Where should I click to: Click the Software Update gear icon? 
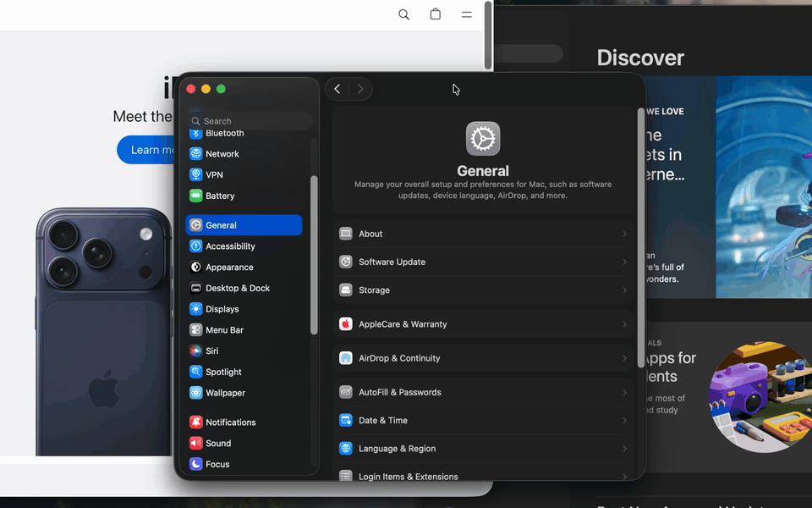[x=346, y=262]
